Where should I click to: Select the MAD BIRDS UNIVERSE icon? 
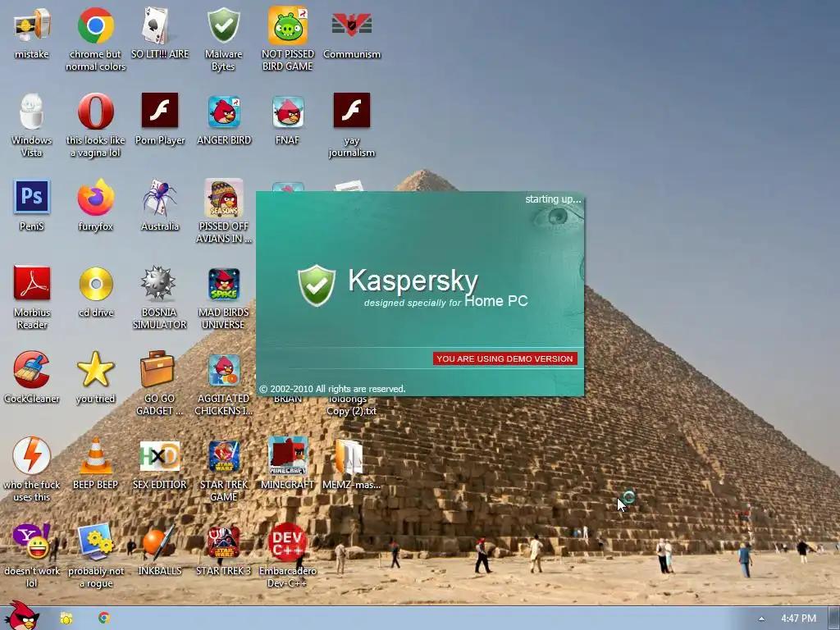224,284
